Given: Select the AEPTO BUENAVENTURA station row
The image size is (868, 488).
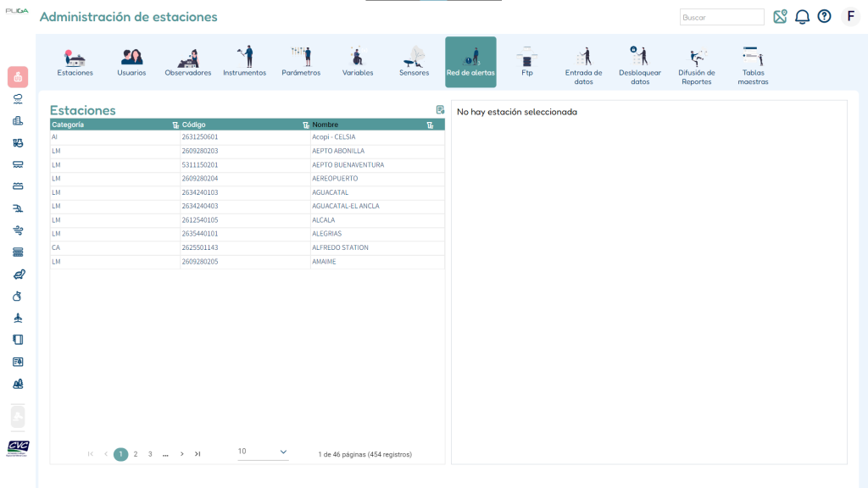Looking at the screenshot, I should coord(248,165).
